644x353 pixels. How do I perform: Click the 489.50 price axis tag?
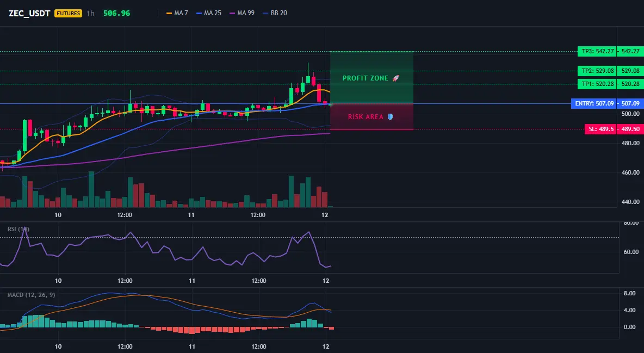point(630,129)
